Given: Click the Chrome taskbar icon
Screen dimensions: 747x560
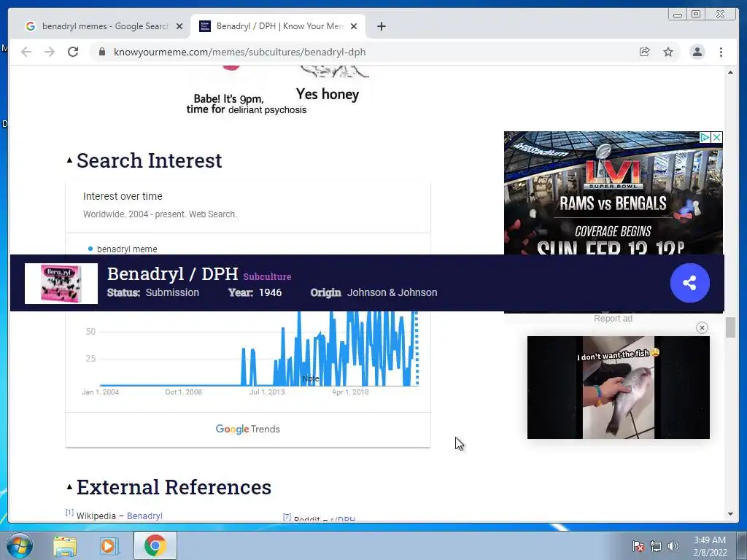Looking at the screenshot, I should pos(155,545).
